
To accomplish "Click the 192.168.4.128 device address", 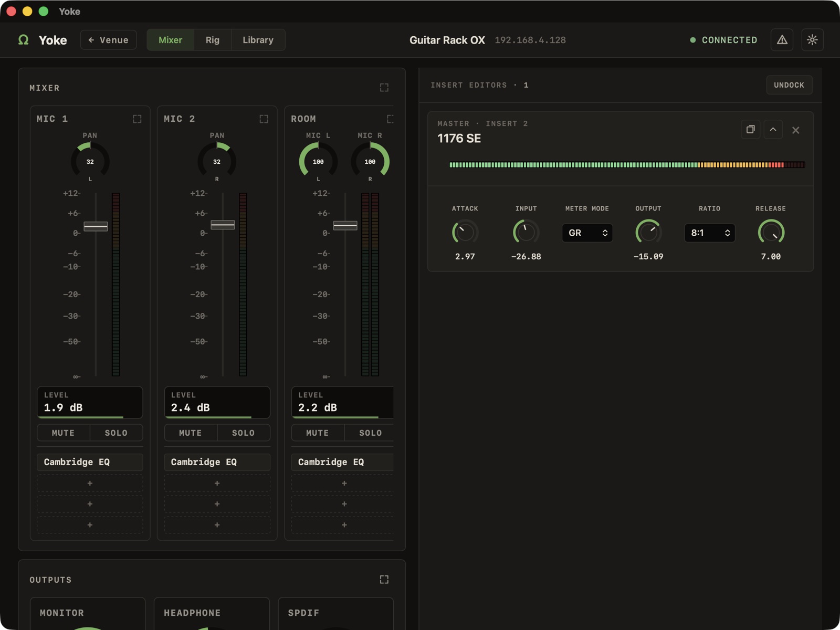I will [530, 40].
